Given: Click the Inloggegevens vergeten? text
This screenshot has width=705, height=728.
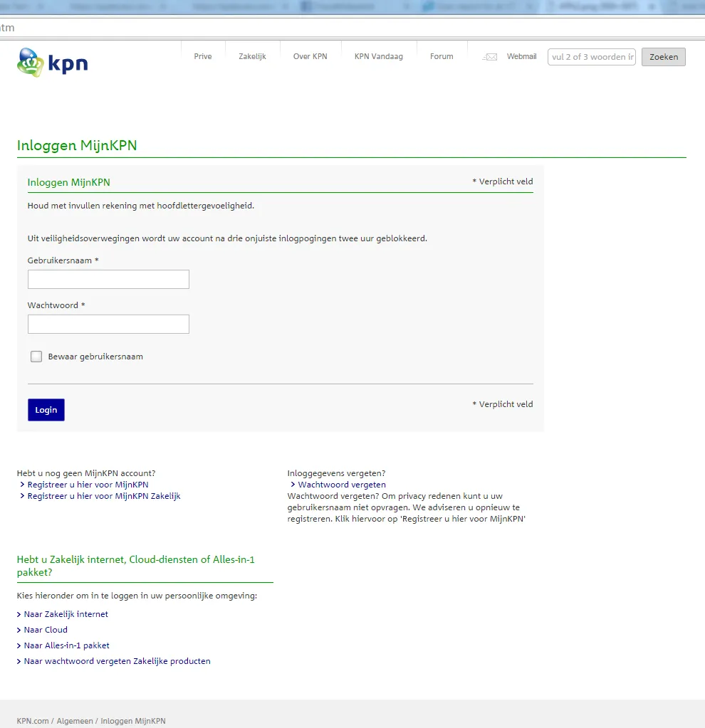Looking at the screenshot, I should 336,473.
